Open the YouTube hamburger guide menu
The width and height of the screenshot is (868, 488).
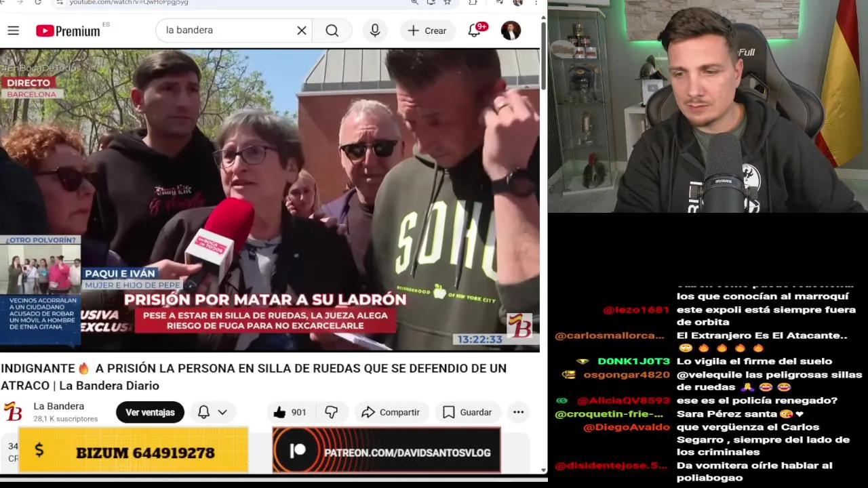(x=13, y=30)
